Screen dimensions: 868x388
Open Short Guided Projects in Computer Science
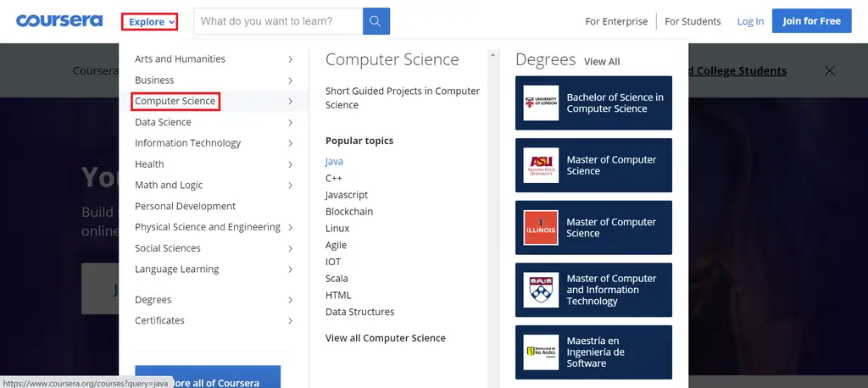coord(403,98)
